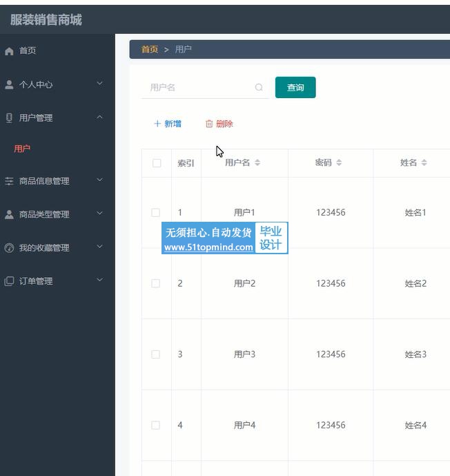Expand the 商品类型管理 chevron
Screen dimensions: 450x476
coord(99,213)
